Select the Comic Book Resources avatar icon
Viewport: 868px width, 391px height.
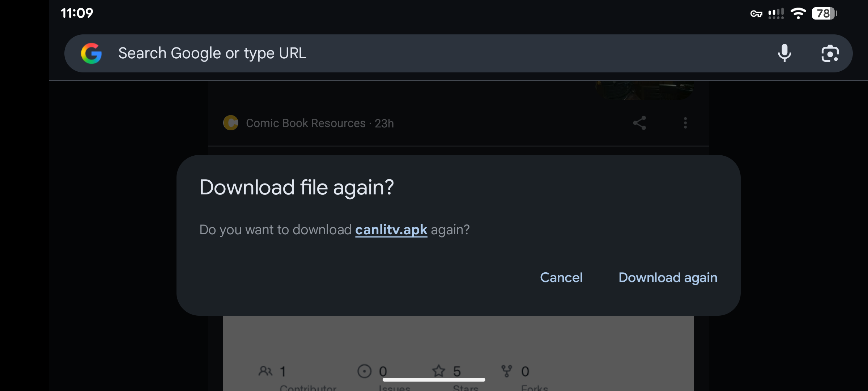[231, 123]
